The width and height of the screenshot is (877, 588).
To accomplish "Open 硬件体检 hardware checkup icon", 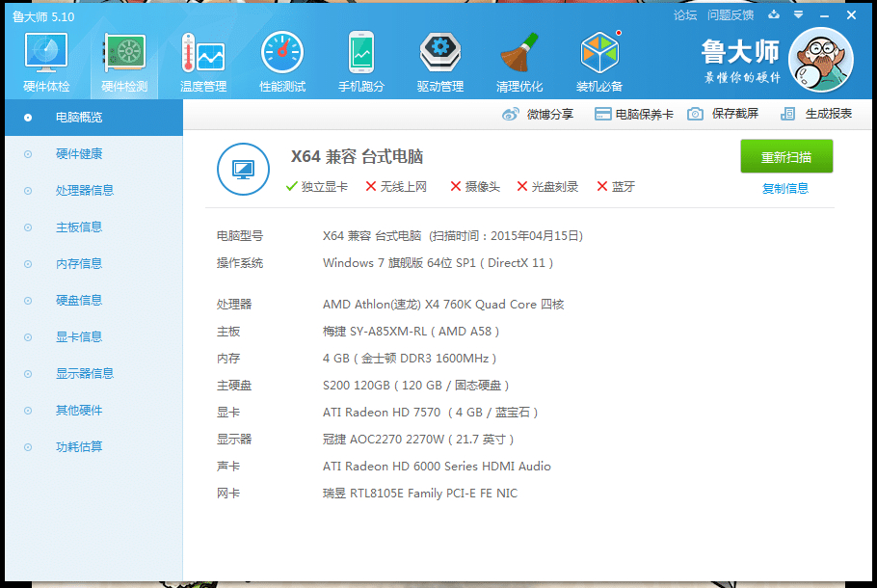I will point(46,53).
